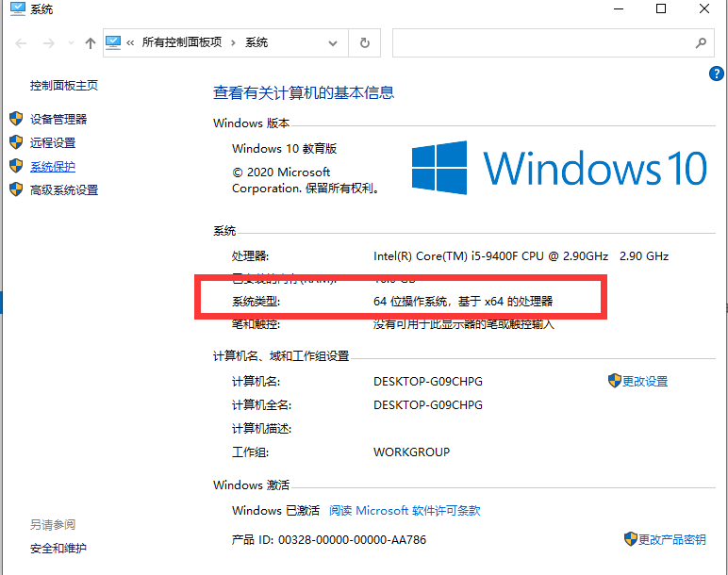
Task: Click the computer icon in address bar
Action: point(113,42)
